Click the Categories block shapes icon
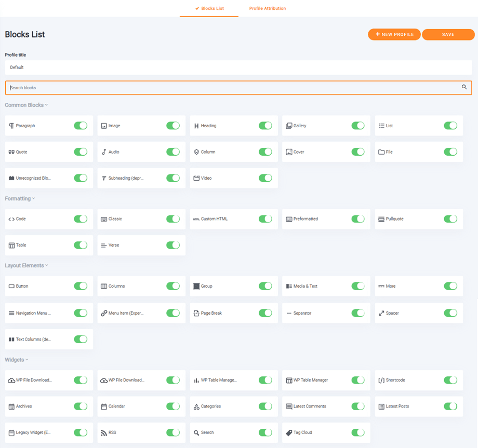 point(196,406)
